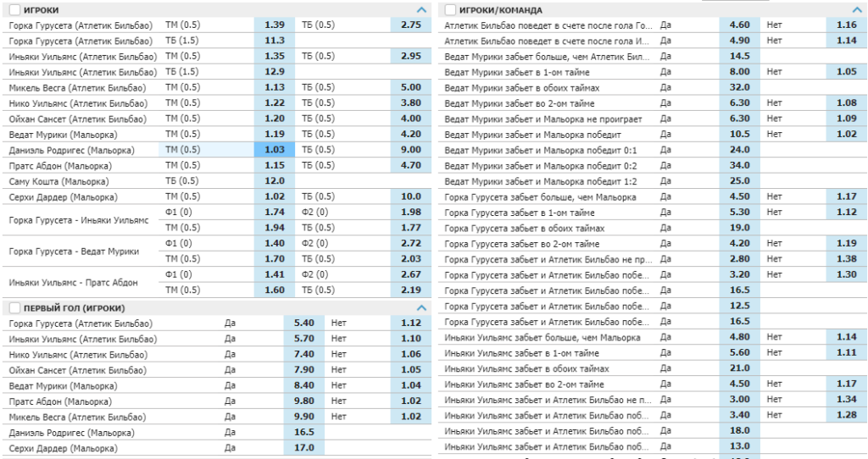Select 12.0 for Саму Кошта ТБ (0.5)
Screen dimensions: 868x459
(275, 181)
